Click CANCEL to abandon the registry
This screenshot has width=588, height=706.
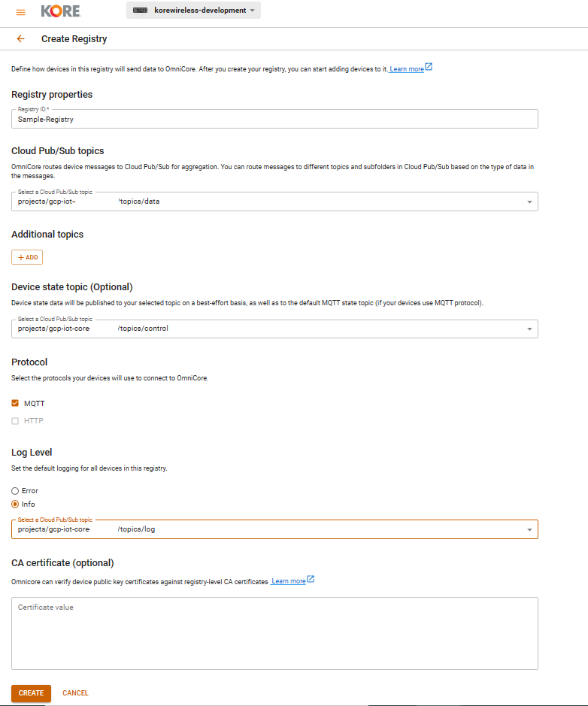pos(75,693)
